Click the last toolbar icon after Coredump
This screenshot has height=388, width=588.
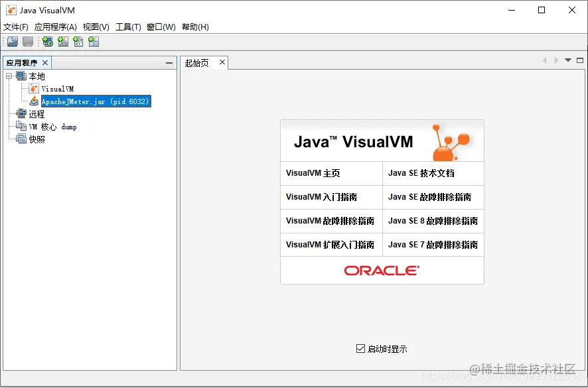(x=94, y=42)
